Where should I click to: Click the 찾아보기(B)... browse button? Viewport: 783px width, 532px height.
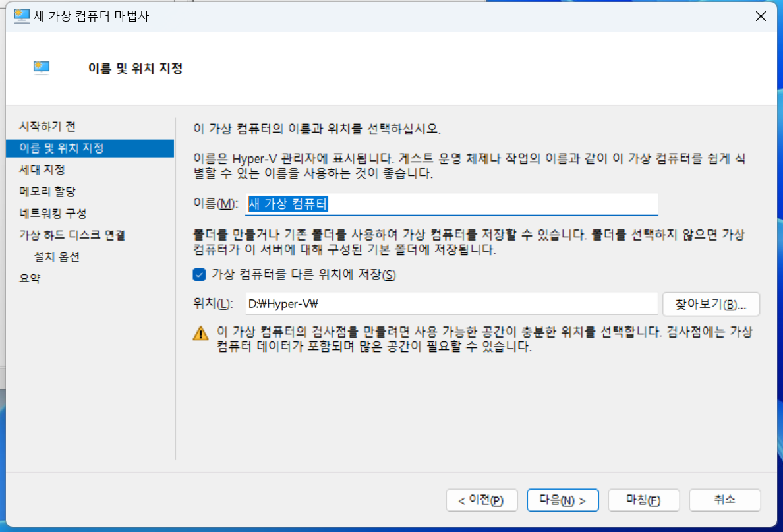coord(711,304)
